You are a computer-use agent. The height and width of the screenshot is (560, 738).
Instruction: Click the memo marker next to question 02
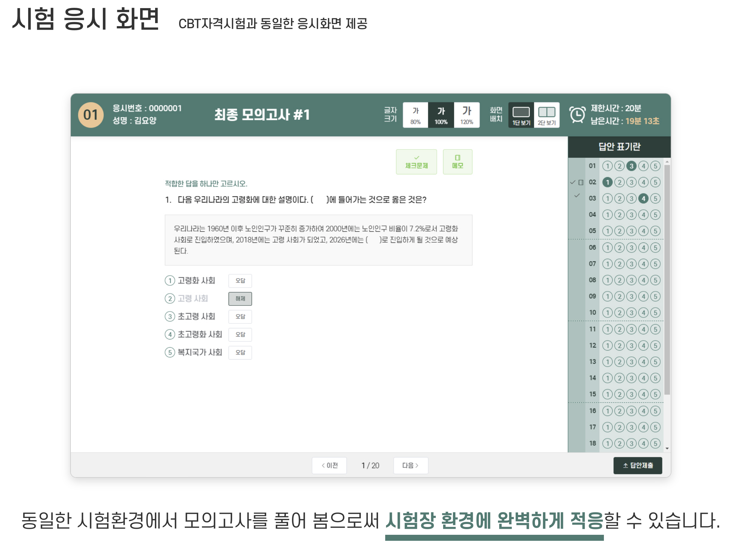pyautogui.click(x=580, y=182)
